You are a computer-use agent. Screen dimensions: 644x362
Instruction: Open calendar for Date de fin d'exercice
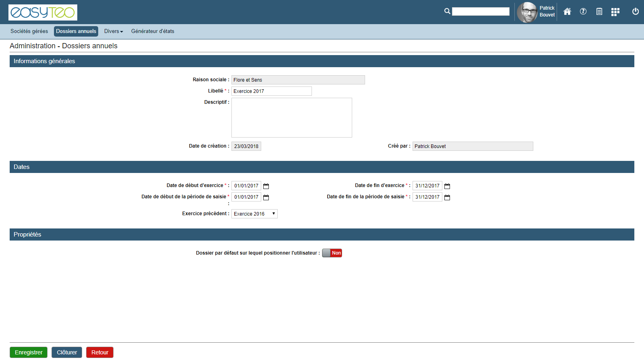[447, 186]
